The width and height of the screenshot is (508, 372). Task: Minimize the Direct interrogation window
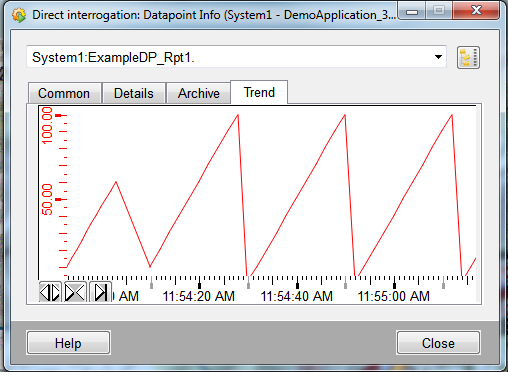click(412, 11)
